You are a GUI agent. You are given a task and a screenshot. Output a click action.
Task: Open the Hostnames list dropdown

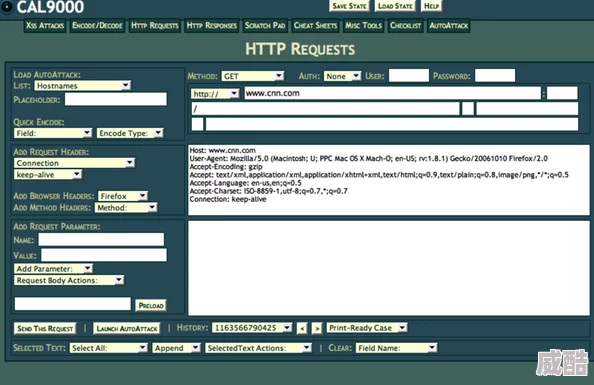pyautogui.click(x=83, y=86)
